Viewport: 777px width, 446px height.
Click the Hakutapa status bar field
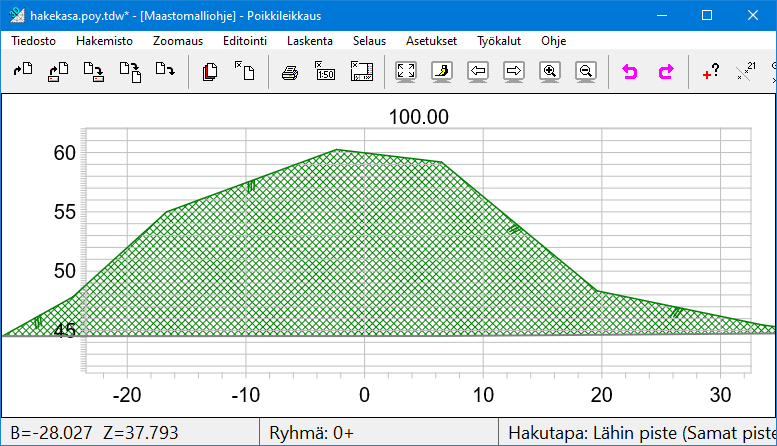pos(638,433)
